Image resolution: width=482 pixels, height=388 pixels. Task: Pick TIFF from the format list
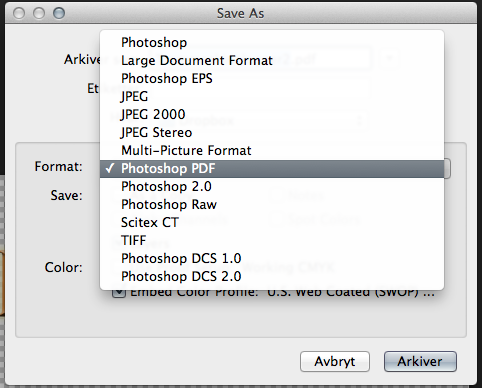tap(272, 240)
